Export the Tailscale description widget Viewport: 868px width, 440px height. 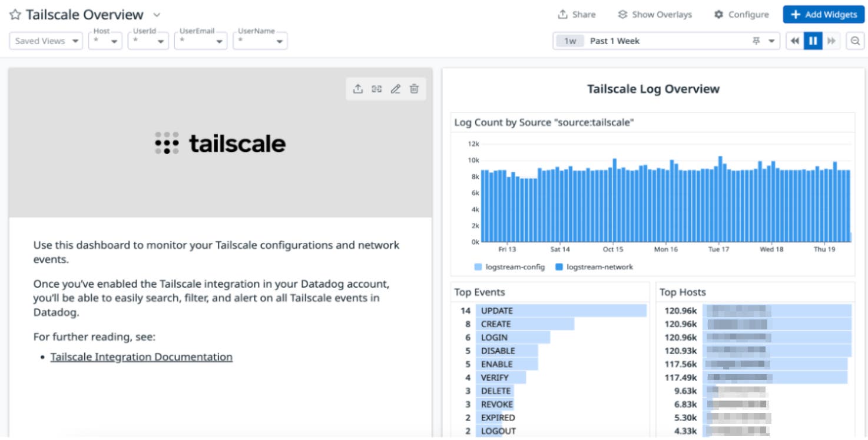(x=358, y=89)
